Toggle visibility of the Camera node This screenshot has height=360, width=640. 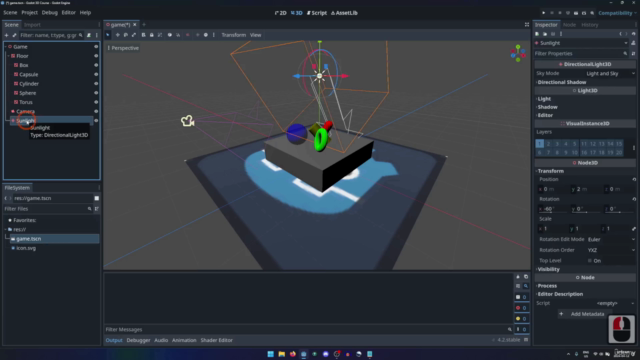(96, 111)
